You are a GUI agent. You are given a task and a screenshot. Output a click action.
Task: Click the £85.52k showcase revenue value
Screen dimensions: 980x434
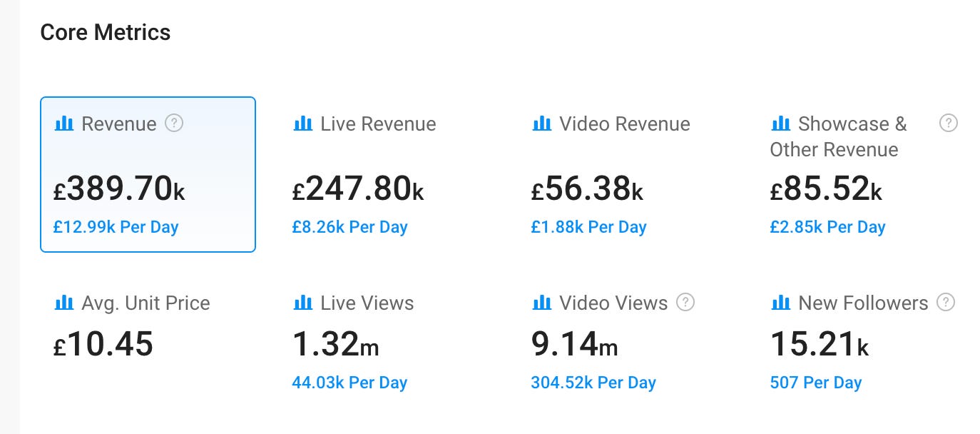(x=826, y=189)
